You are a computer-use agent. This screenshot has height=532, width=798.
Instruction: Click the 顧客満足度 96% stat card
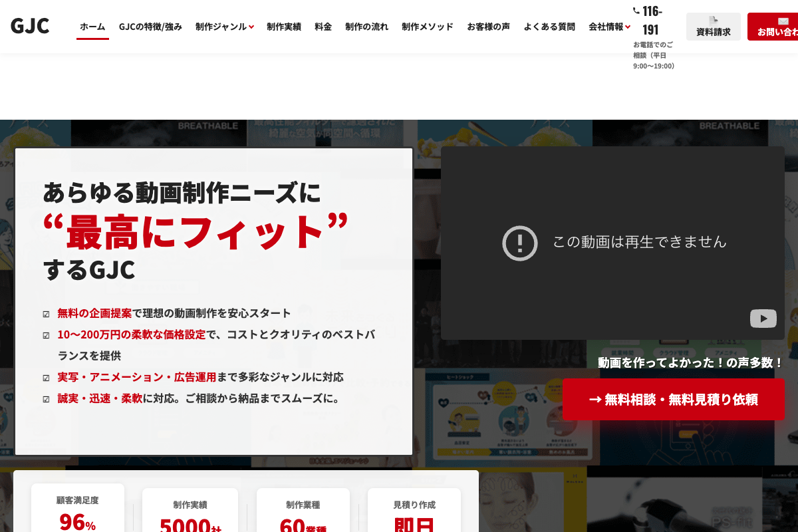click(78, 509)
